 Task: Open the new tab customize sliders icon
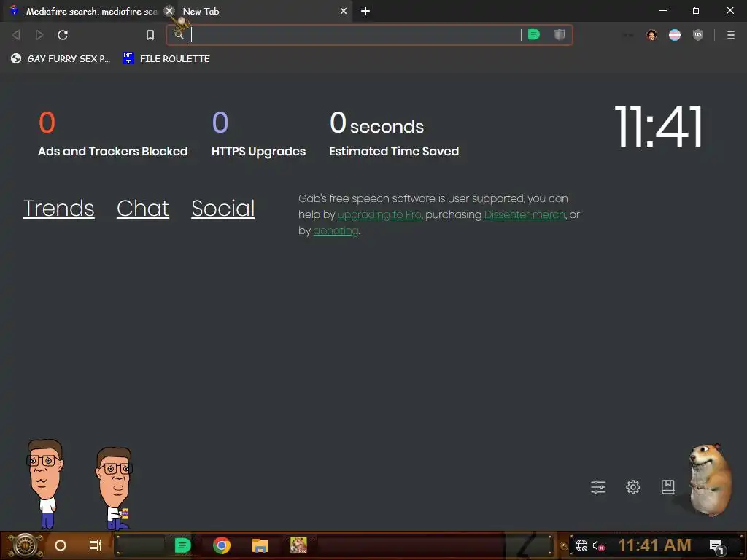coord(598,486)
